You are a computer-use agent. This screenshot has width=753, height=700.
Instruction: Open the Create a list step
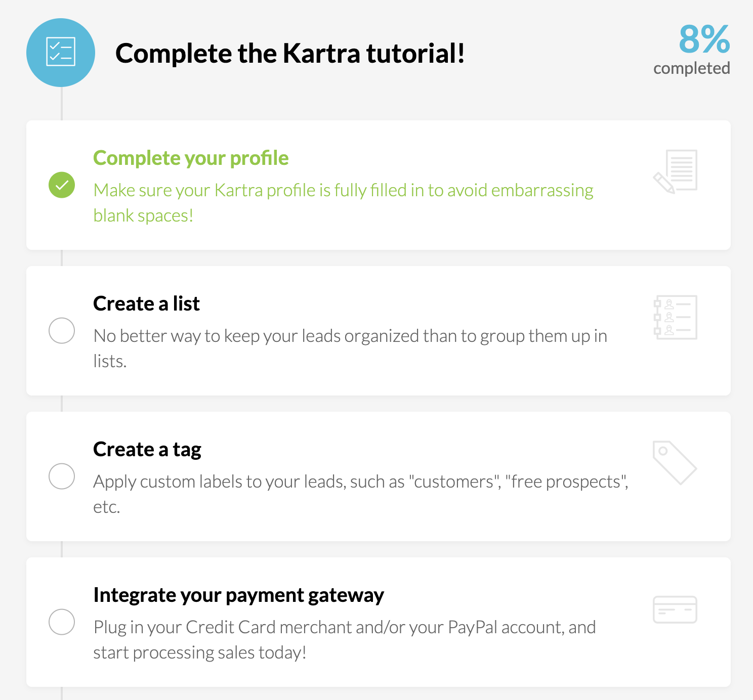coord(146,304)
